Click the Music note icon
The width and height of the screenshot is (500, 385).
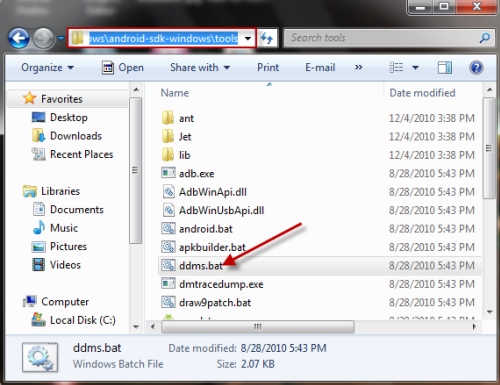point(39,227)
